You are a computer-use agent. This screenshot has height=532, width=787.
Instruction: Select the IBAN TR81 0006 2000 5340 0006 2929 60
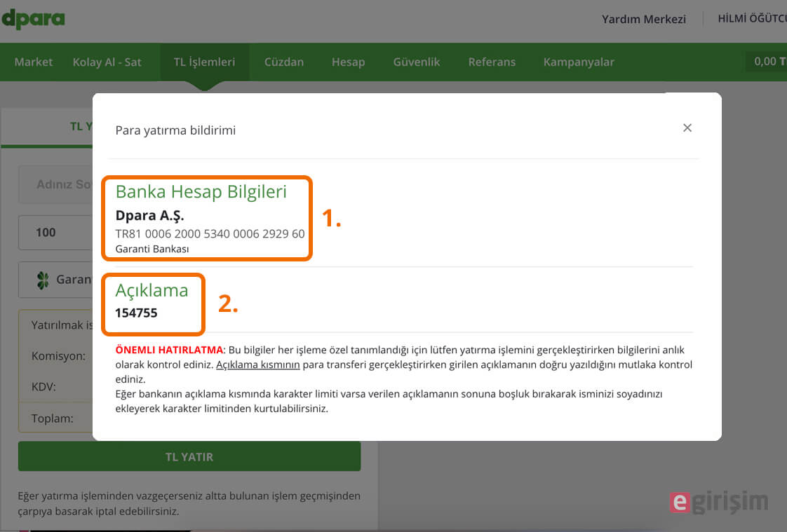(210, 233)
